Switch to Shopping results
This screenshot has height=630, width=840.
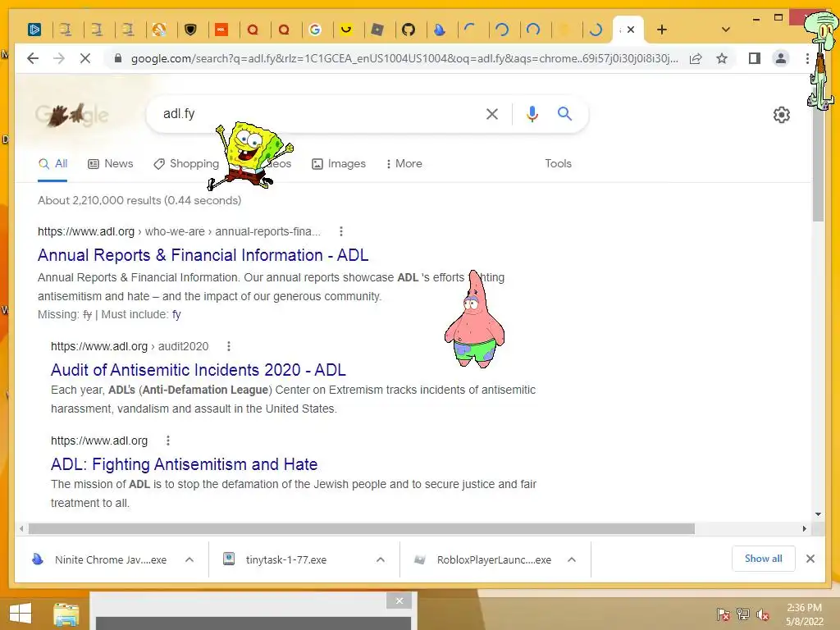(x=186, y=164)
